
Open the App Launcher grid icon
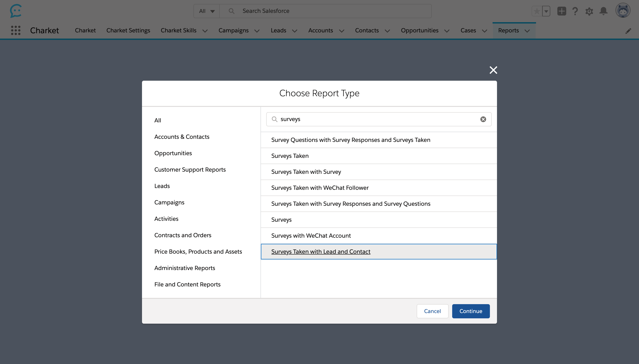click(x=16, y=30)
